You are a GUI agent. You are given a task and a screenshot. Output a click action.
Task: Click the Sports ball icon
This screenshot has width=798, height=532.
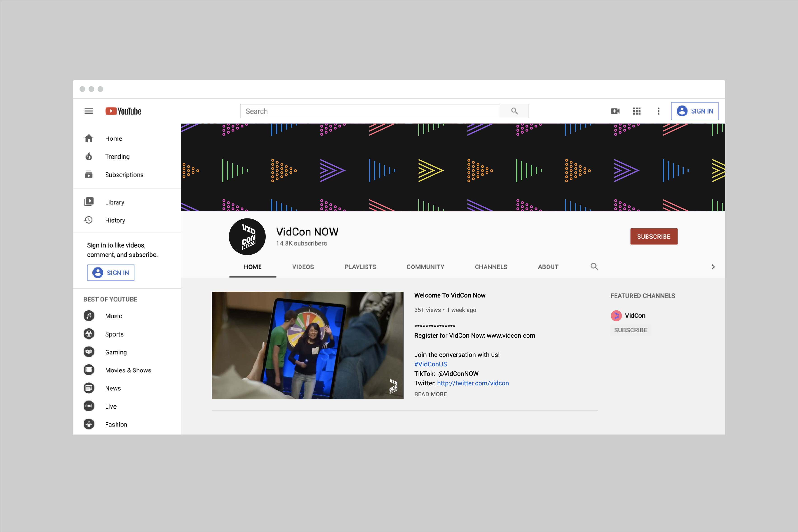(89, 334)
